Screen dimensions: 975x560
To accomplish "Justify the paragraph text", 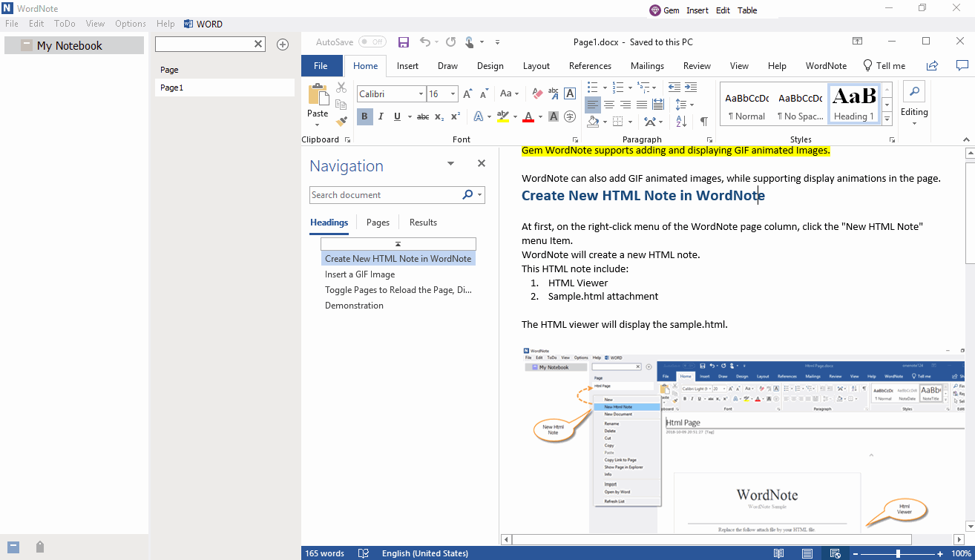I will point(641,105).
